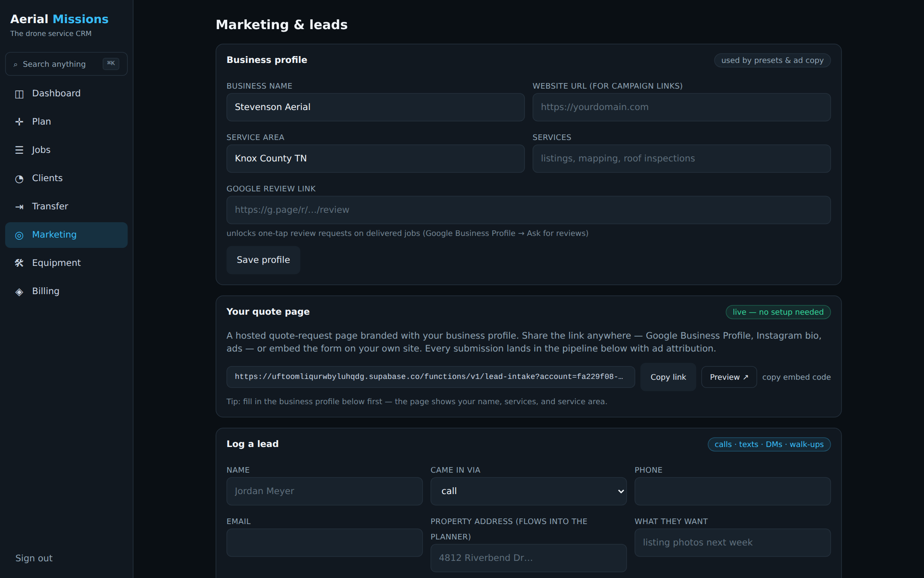Select the quote page URL field
Image resolution: width=924 pixels, height=578 pixels.
point(430,377)
